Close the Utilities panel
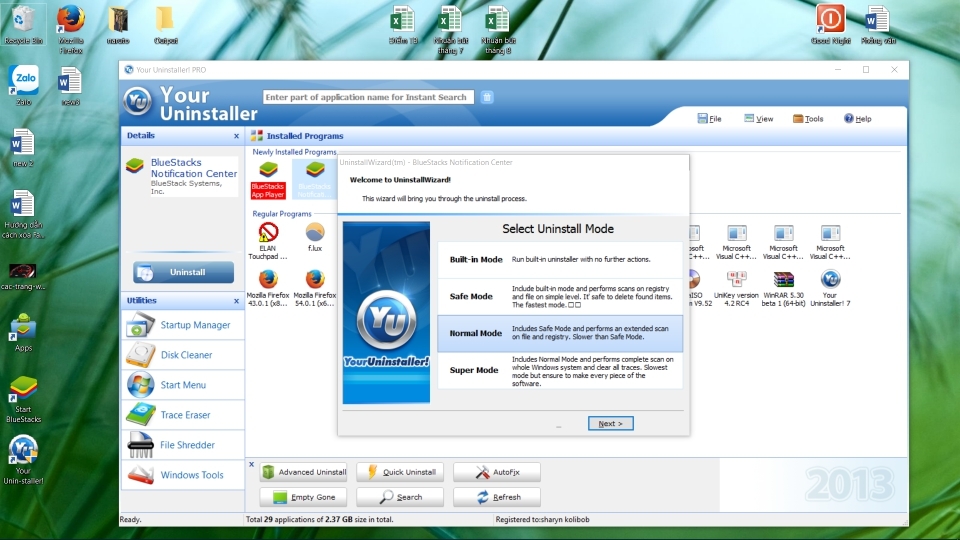This screenshot has height=540, width=960. (236, 301)
